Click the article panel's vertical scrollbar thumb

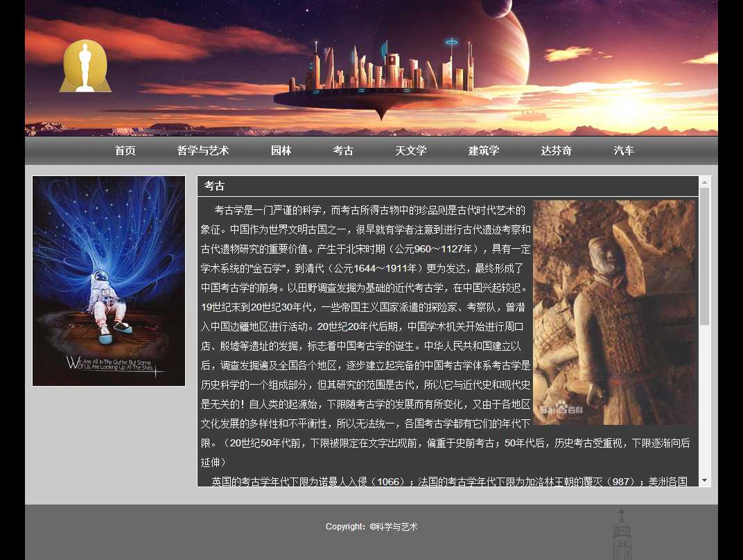click(x=704, y=256)
